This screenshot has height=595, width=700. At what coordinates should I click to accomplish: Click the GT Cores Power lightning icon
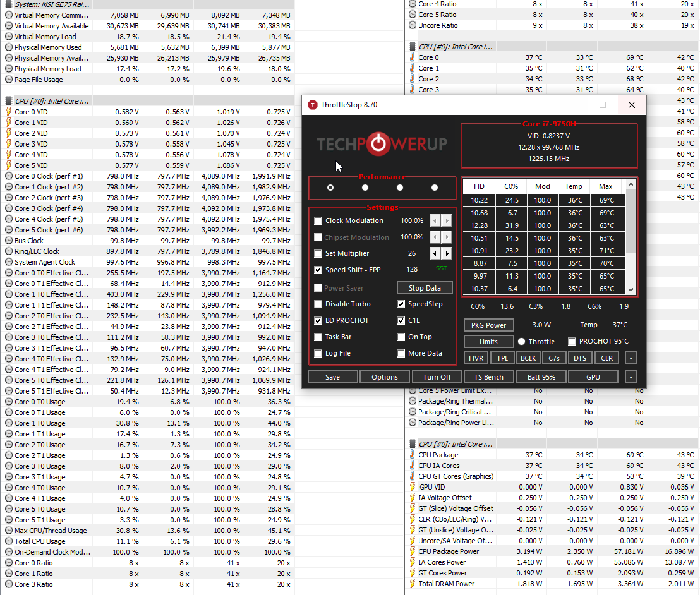412,573
